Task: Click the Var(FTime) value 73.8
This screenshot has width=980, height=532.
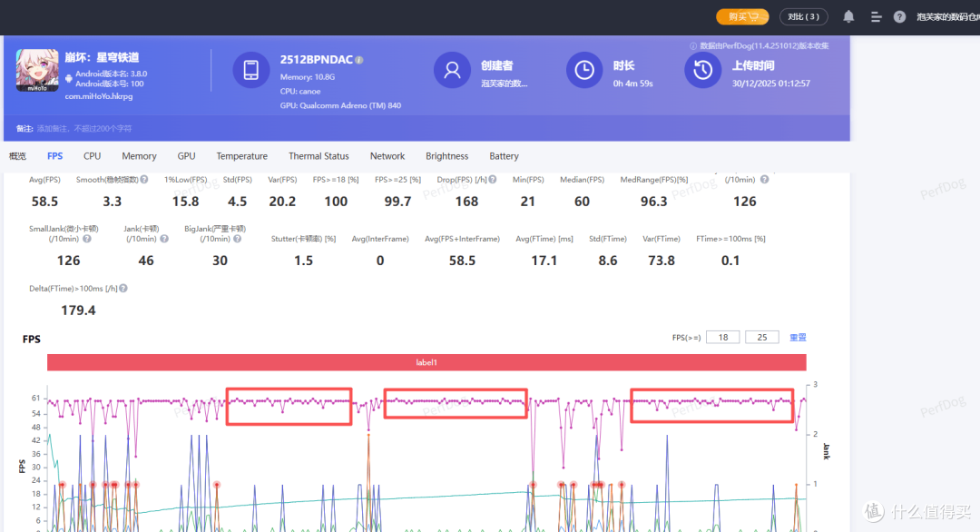Action: click(x=661, y=261)
